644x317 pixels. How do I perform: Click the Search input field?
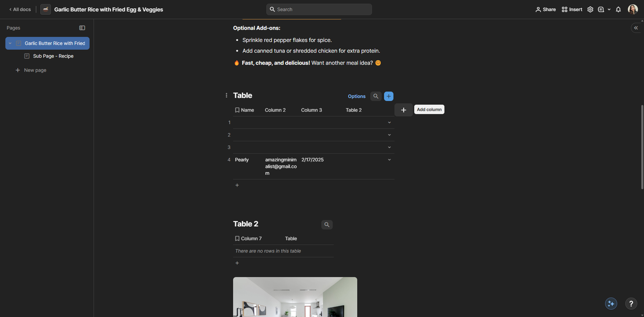tap(319, 9)
